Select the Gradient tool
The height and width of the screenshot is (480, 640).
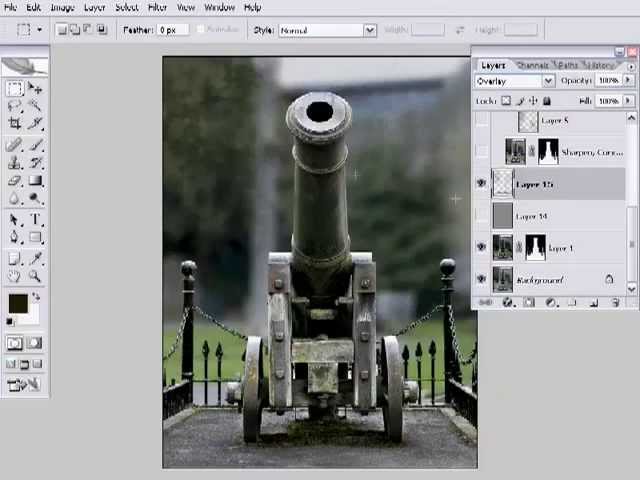36,180
